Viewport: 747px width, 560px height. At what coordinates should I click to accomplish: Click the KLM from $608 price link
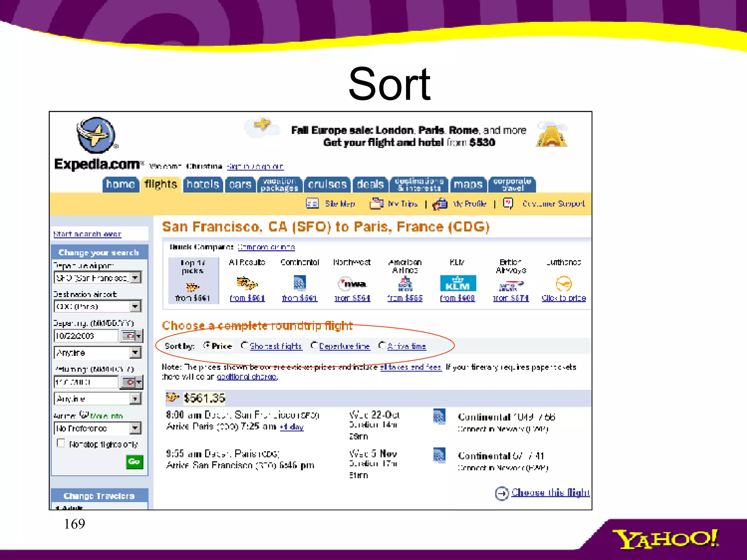point(457,298)
